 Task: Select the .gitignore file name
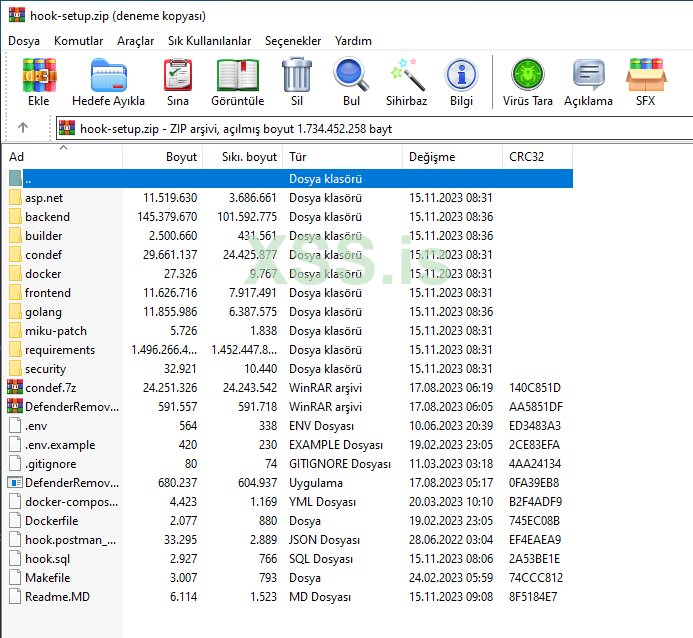click(x=50, y=464)
